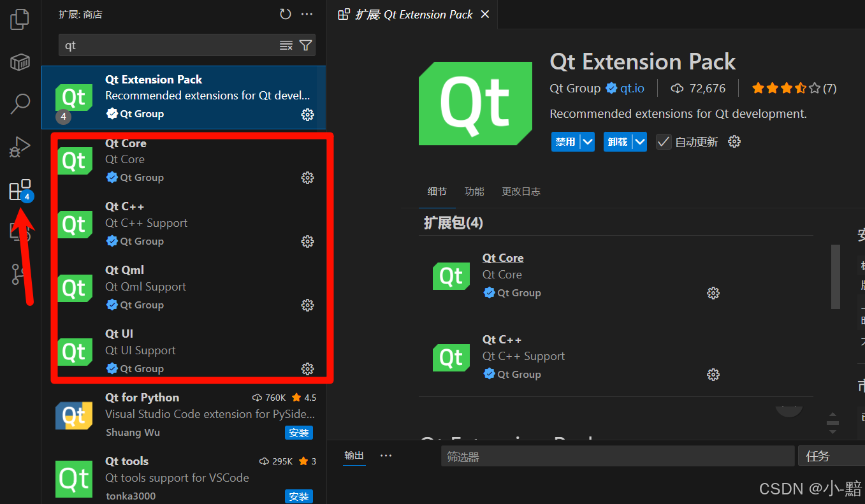Switch to the 细节 details tab
Screen dimensions: 865x504
click(x=437, y=192)
